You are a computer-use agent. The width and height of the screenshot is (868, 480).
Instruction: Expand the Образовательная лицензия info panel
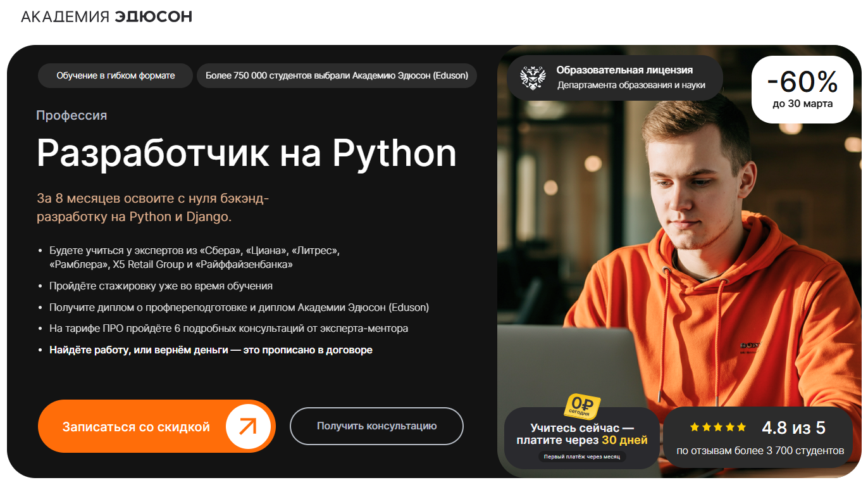pyautogui.click(x=615, y=77)
